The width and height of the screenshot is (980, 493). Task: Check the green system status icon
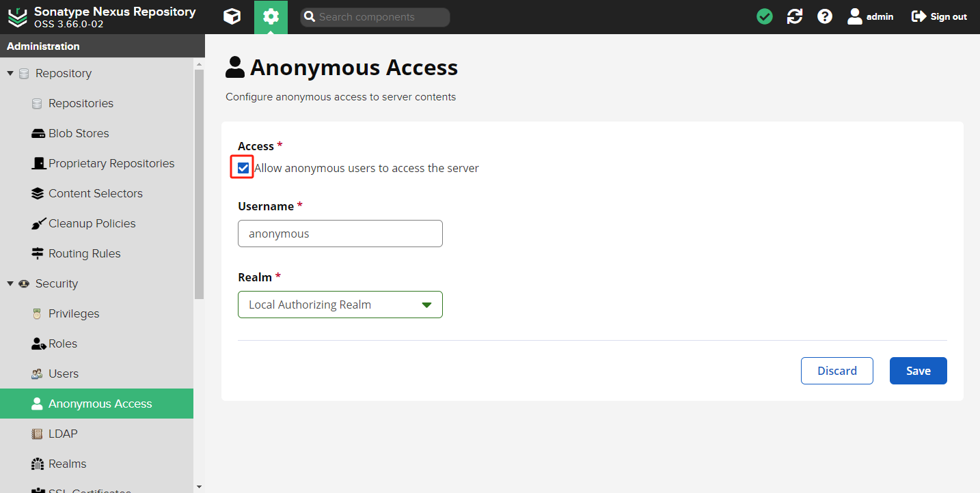click(765, 16)
